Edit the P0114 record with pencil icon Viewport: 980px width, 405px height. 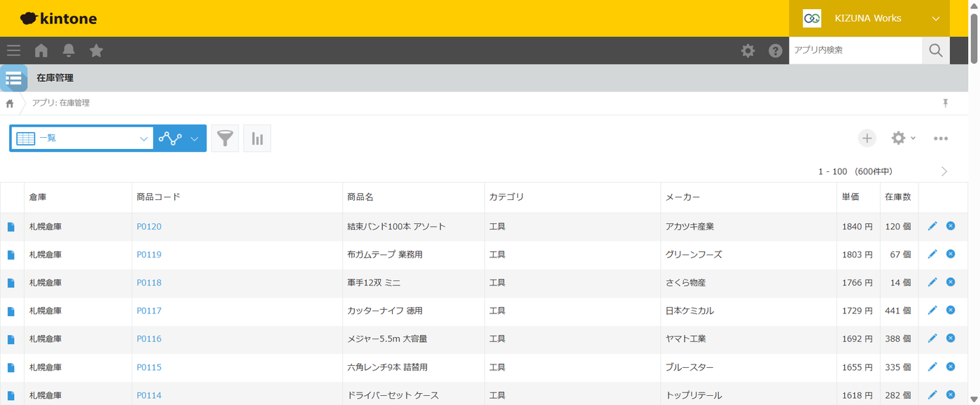tap(932, 395)
